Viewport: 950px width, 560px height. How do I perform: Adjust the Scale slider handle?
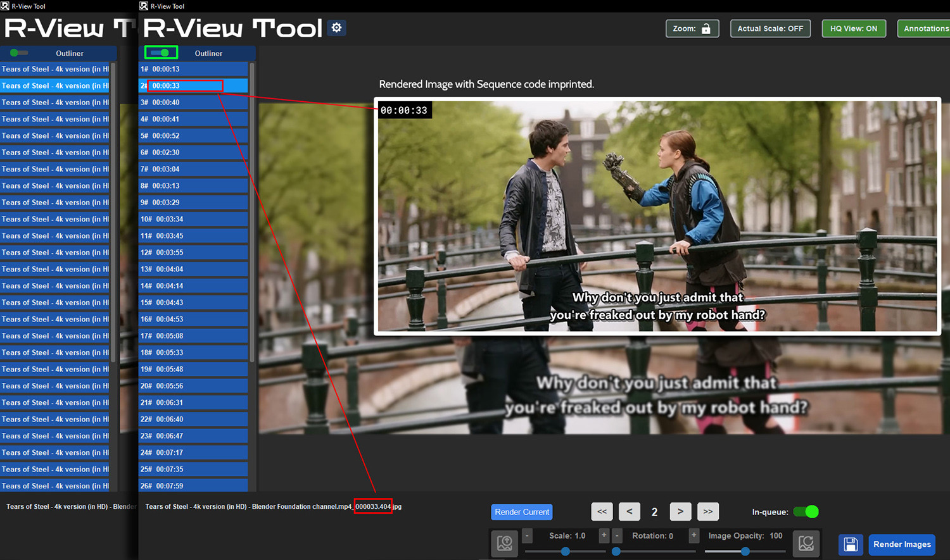click(566, 551)
